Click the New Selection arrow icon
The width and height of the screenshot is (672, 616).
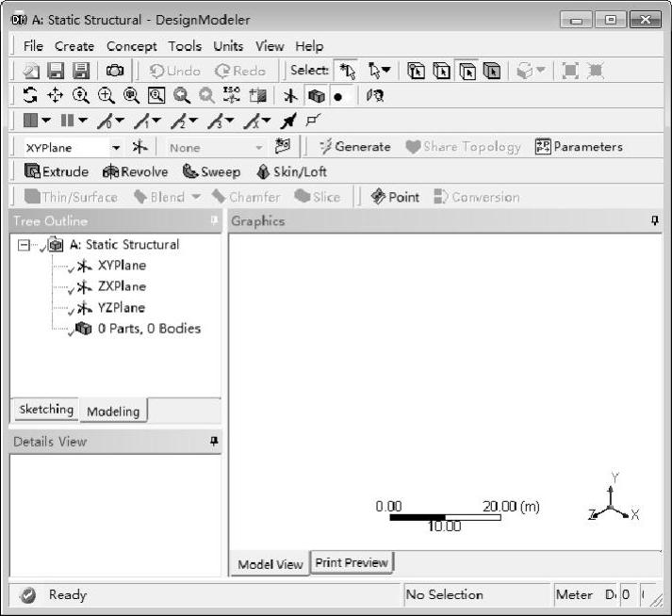tap(348, 71)
